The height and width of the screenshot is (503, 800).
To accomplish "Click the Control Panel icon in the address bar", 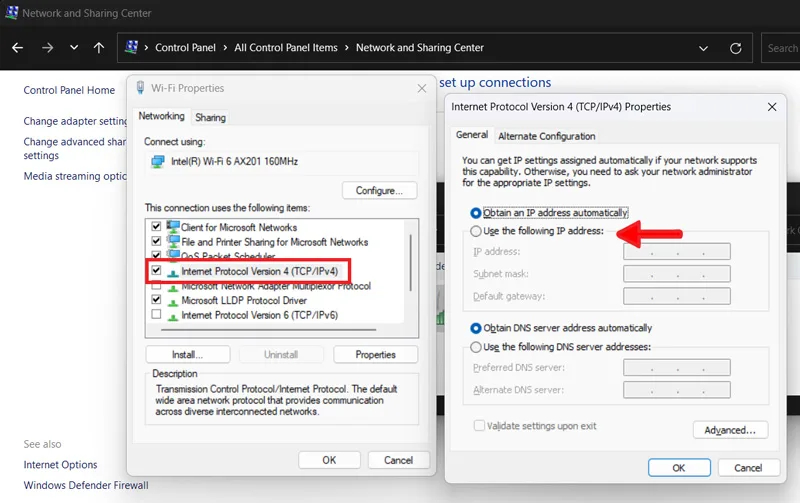I will pos(132,47).
